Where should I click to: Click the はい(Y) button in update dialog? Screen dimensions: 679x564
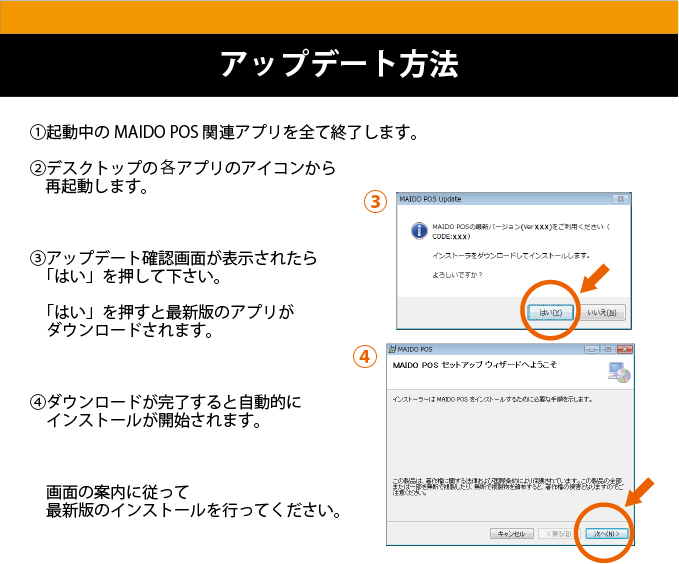tap(550, 312)
